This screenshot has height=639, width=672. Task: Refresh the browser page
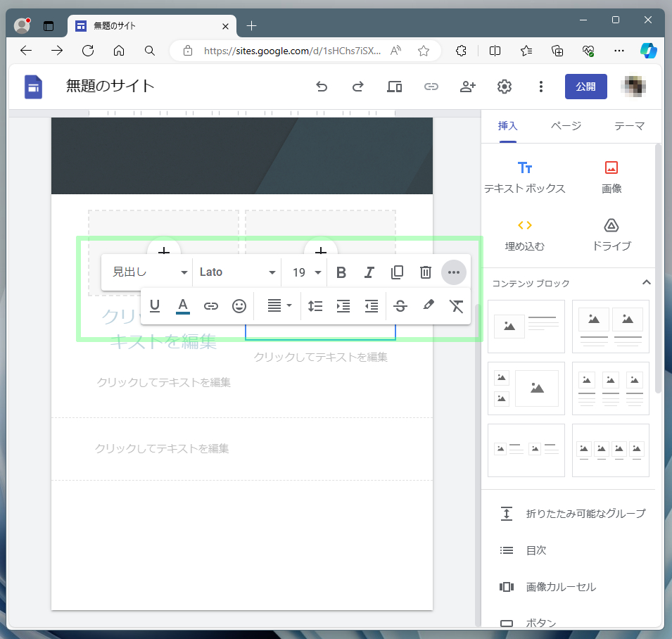pyautogui.click(x=88, y=51)
